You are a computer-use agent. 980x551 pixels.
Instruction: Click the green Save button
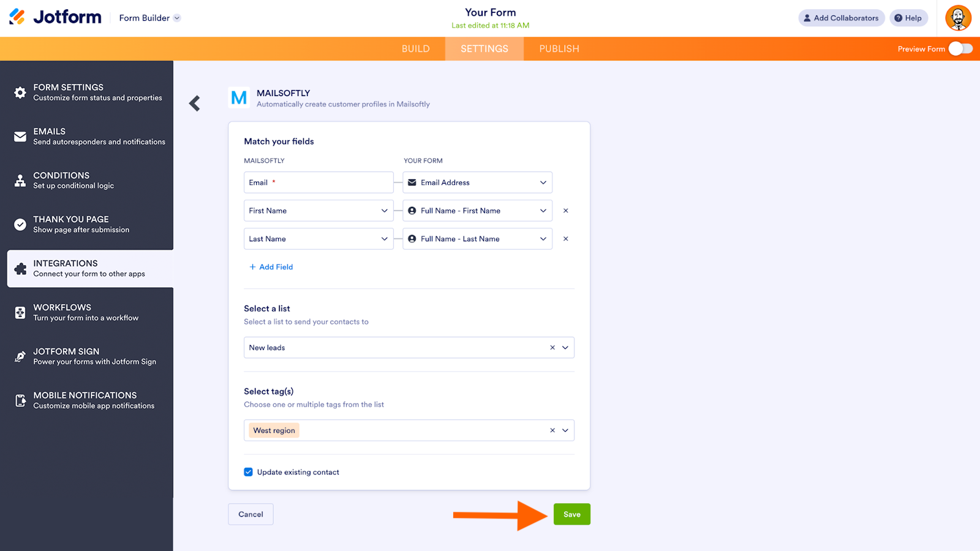(x=571, y=514)
